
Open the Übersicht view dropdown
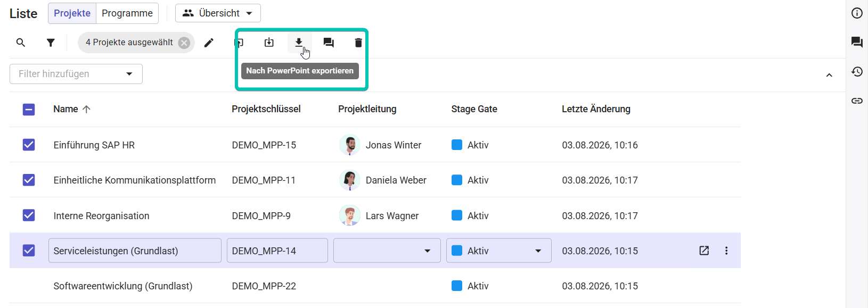pyautogui.click(x=218, y=13)
